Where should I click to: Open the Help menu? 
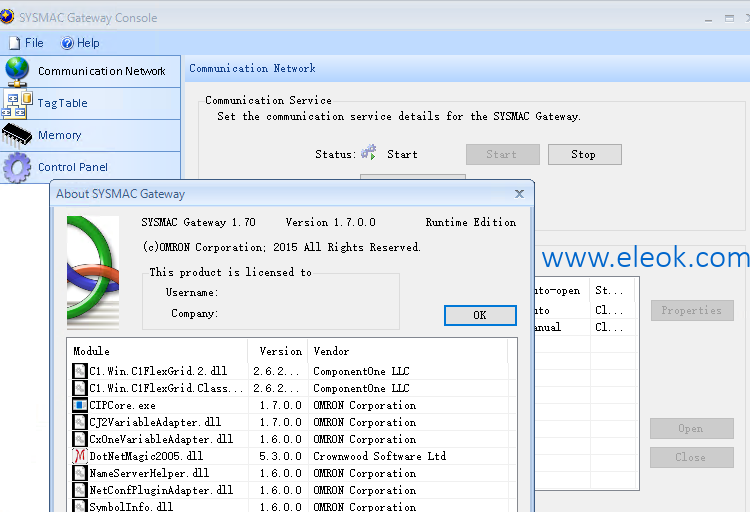80,43
